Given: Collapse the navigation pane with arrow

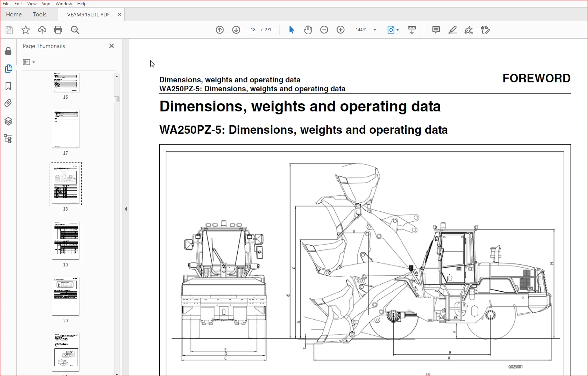Looking at the screenshot, I should (x=126, y=209).
